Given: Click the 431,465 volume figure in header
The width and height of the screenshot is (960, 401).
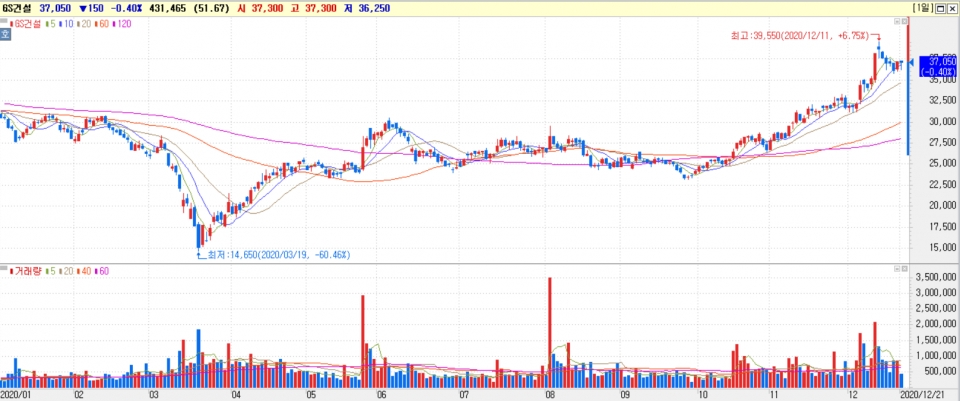Looking at the screenshot, I should (x=167, y=8).
